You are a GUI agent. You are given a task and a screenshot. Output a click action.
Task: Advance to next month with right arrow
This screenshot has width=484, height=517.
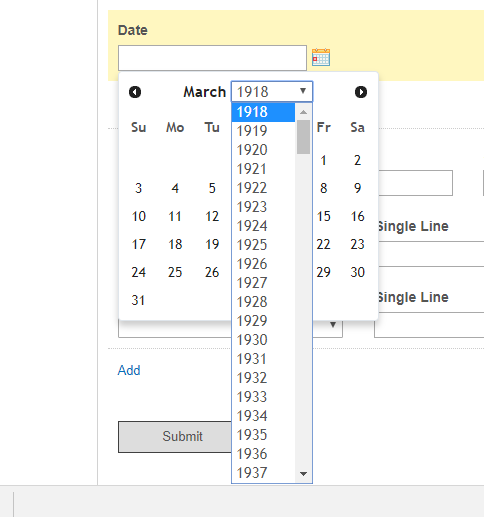(361, 92)
